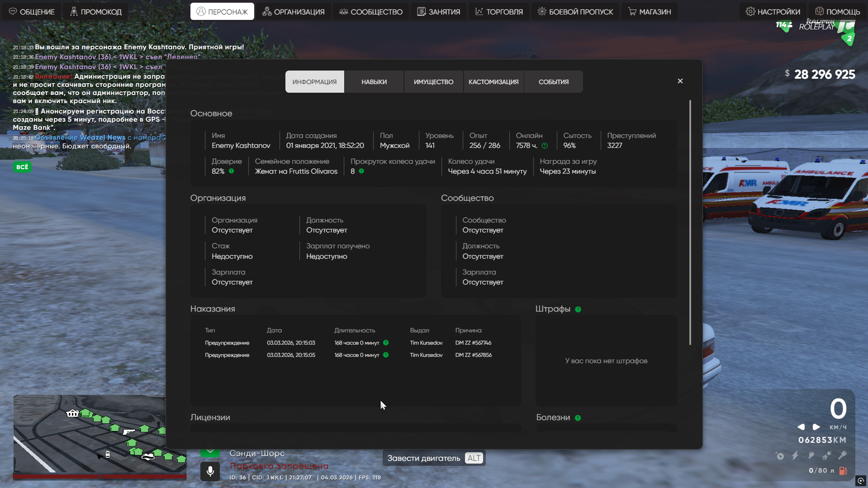868x488 pixels.
Task: Select the КАСТОМИЗАЦИЯ tab
Action: click(493, 82)
